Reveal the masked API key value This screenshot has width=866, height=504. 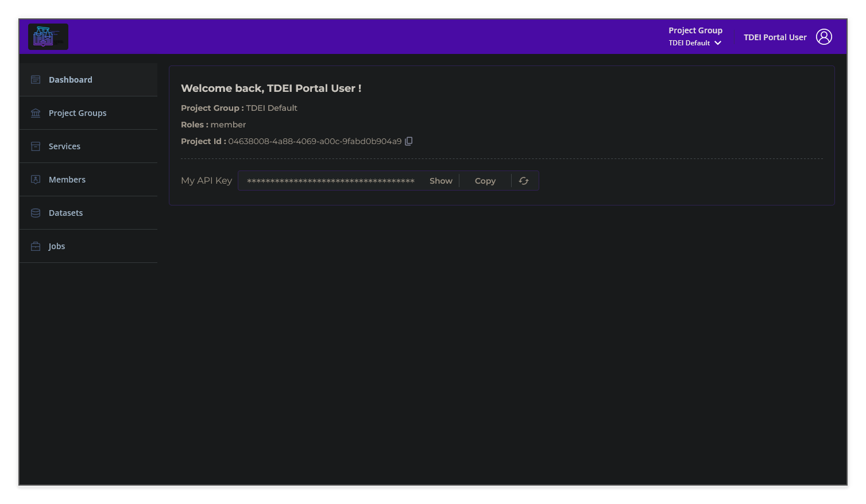[440, 180]
